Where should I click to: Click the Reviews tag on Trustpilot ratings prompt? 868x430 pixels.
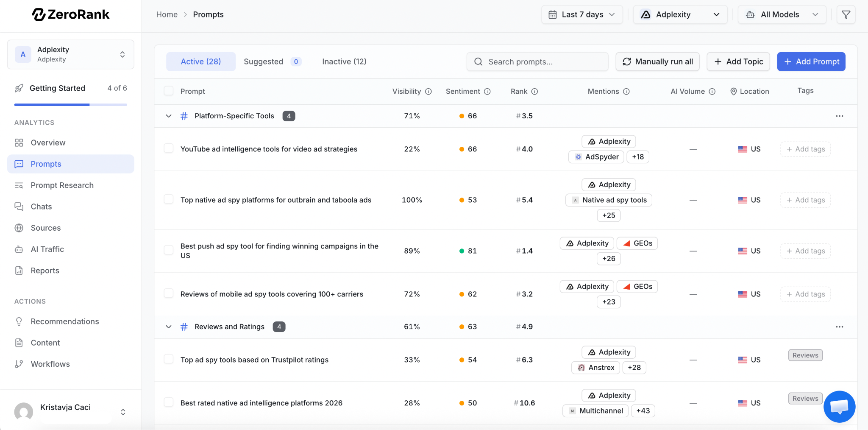pos(805,355)
